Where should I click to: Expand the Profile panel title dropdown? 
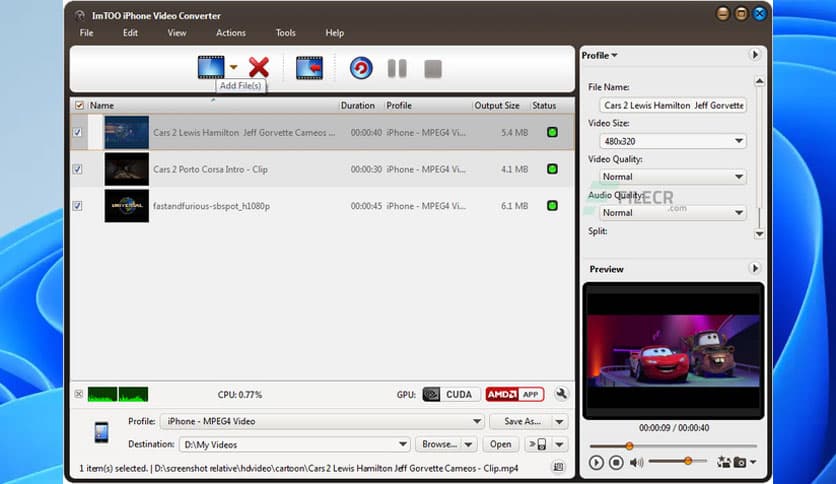[x=600, y=55]
